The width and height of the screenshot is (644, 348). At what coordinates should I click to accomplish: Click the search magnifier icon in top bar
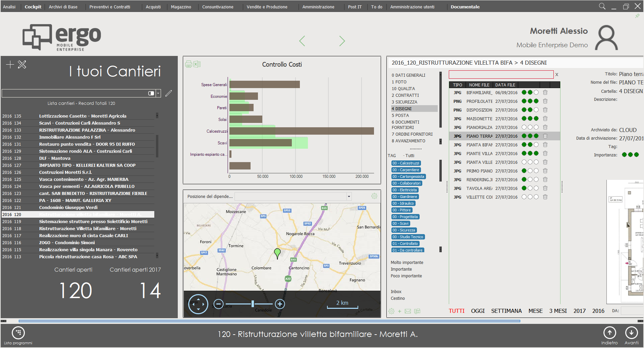click(x=602, y=6)
